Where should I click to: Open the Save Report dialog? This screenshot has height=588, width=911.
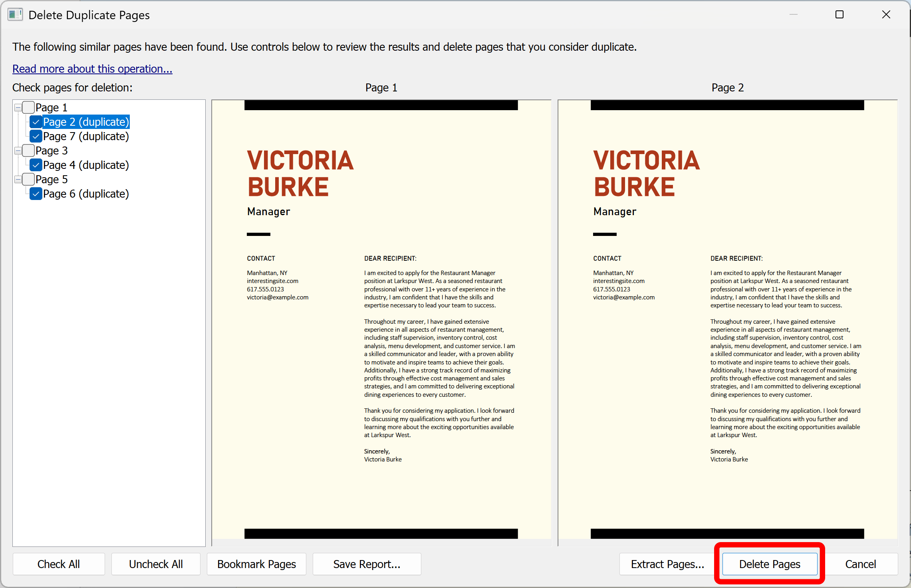coord(366,564)
